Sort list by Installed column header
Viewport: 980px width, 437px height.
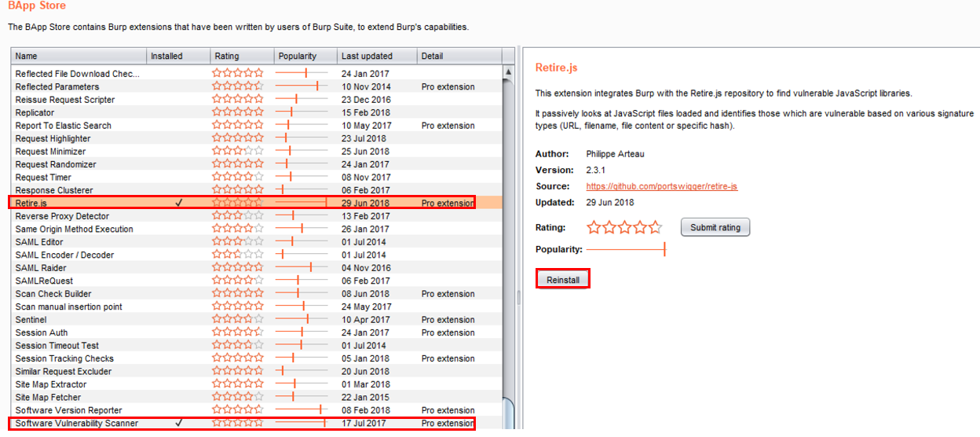click(178, 57)
